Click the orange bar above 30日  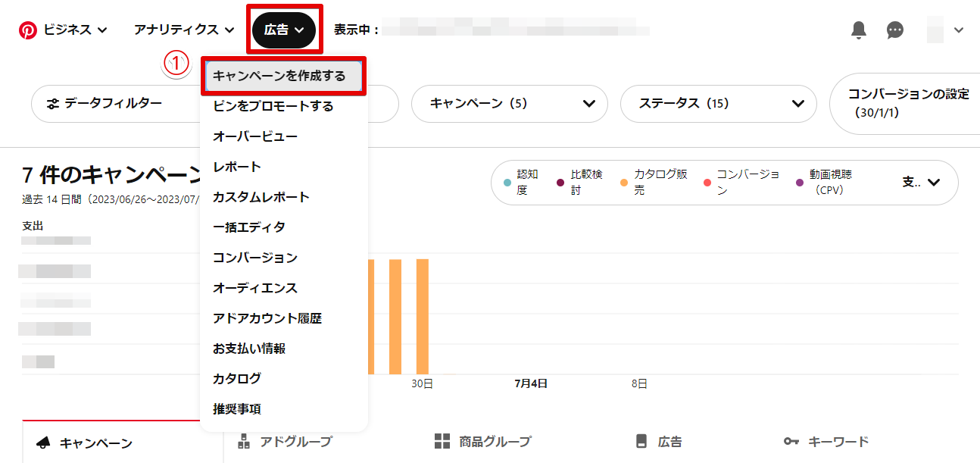click(x=422, y=317)
